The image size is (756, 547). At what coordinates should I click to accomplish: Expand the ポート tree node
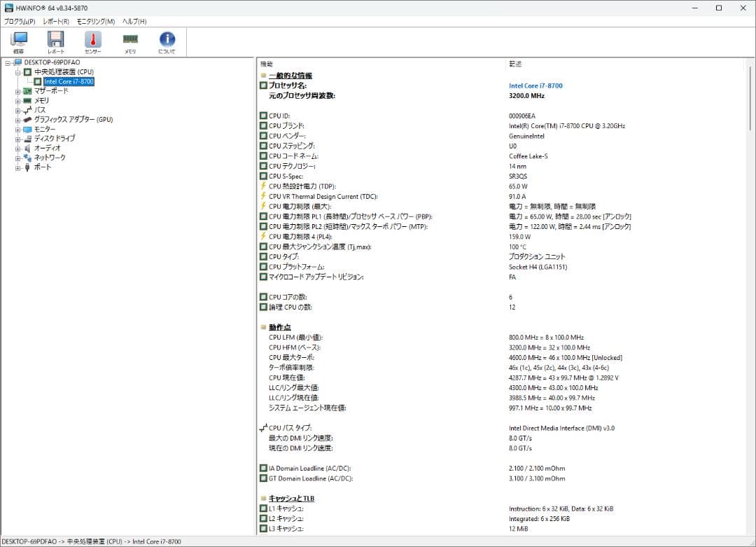(18, 167)
